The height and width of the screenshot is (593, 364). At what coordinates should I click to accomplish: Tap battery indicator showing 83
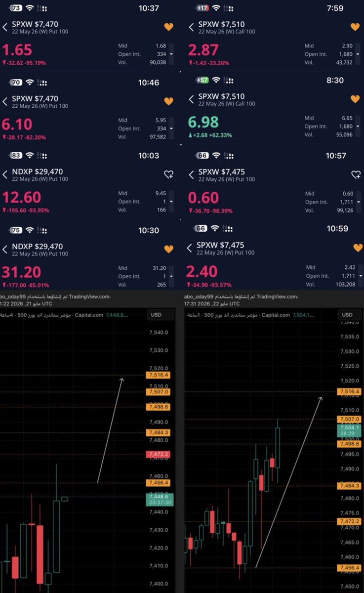point(16,155)
